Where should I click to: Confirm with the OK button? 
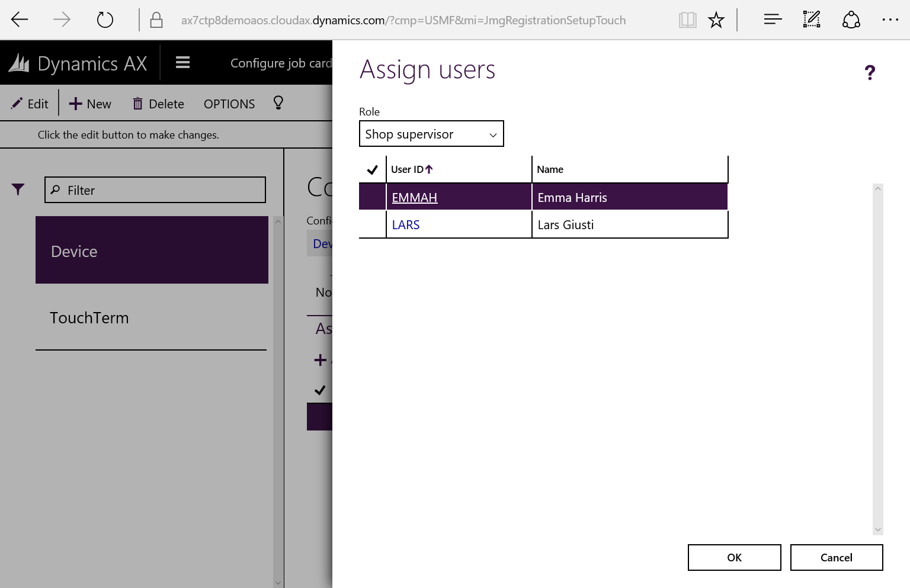[735, 557]
